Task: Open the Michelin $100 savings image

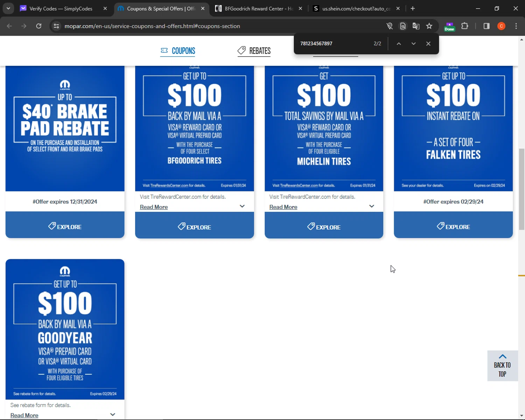Action: [x=324, y=128]
